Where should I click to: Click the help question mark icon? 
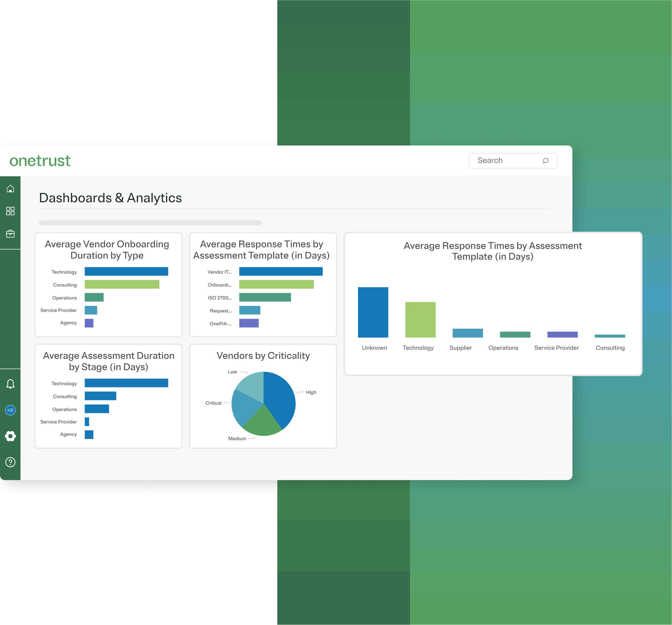coord(10,462)
